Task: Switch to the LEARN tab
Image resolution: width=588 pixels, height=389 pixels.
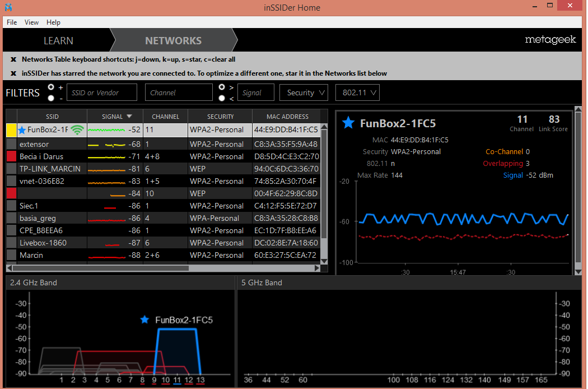Action: pos(58,40)
